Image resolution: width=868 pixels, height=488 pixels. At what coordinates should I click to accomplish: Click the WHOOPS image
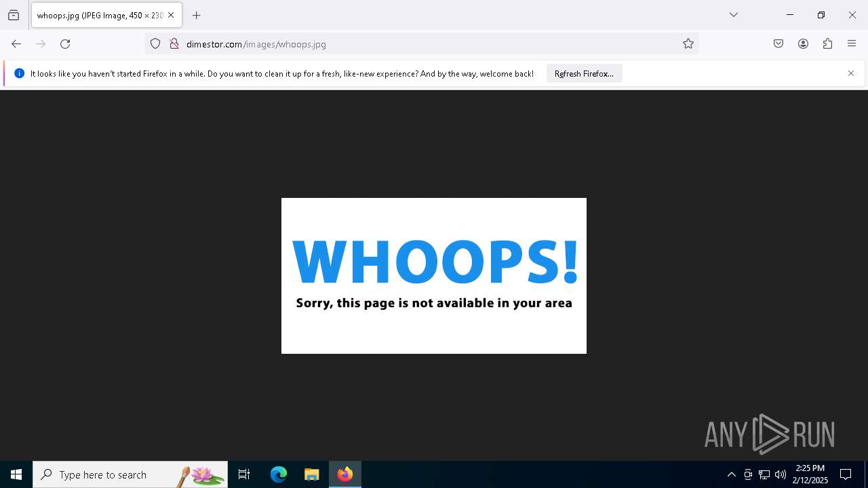(434, 276)
